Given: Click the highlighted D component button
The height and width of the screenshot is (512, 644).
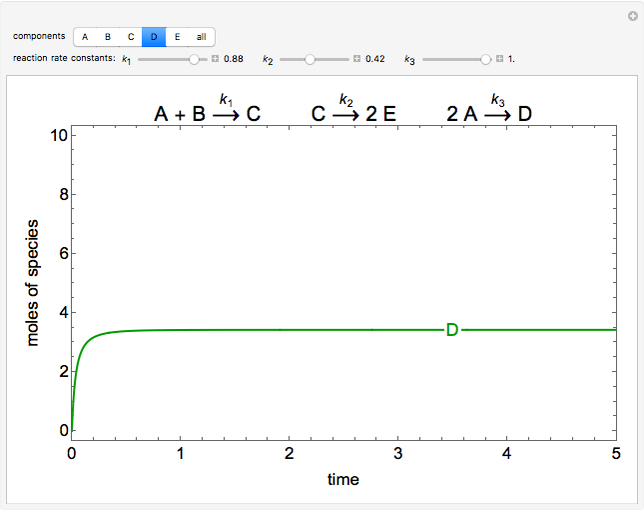Looking at the screenshot, I should coord(154,37).
